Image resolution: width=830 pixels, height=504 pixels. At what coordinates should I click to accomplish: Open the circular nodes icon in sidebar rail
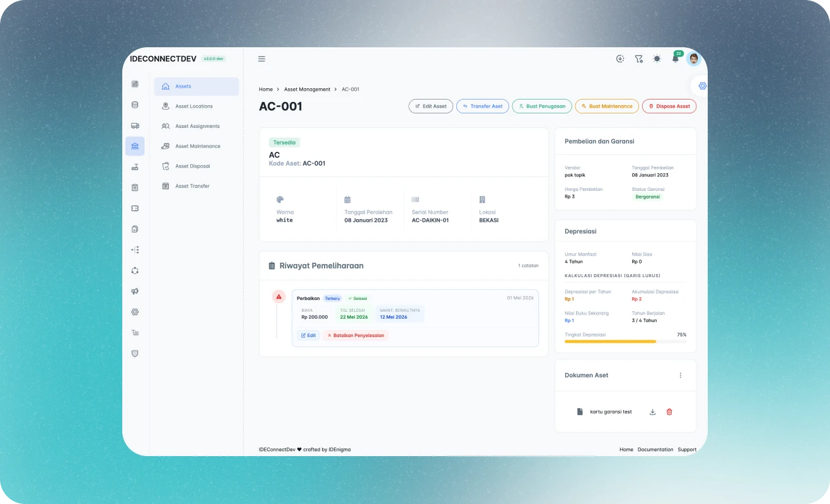point(135,270)
